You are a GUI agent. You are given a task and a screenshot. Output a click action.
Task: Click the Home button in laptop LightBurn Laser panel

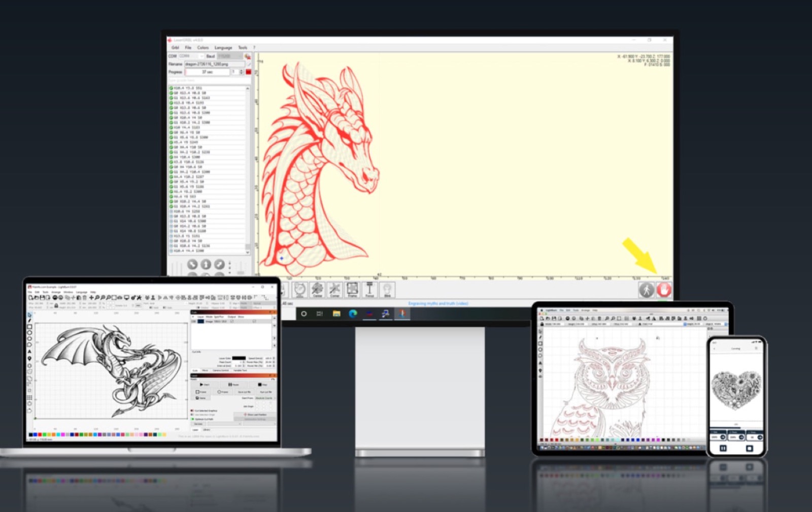tap(201, 398)
